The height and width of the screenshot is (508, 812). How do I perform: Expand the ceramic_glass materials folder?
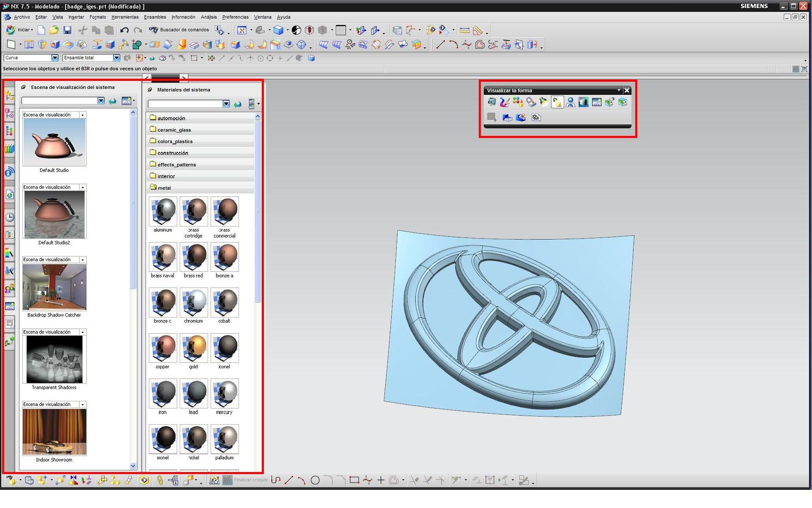point(200,130)
